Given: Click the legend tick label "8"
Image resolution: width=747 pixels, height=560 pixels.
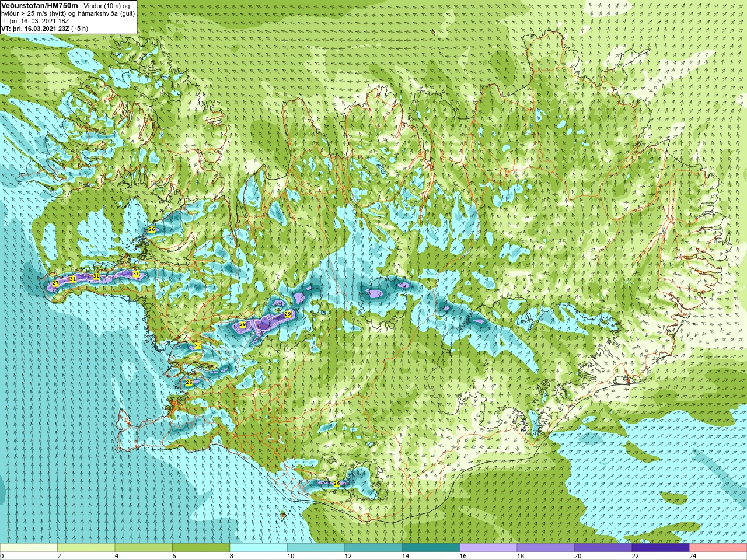Looking at the screenshot, I should 232,556.
